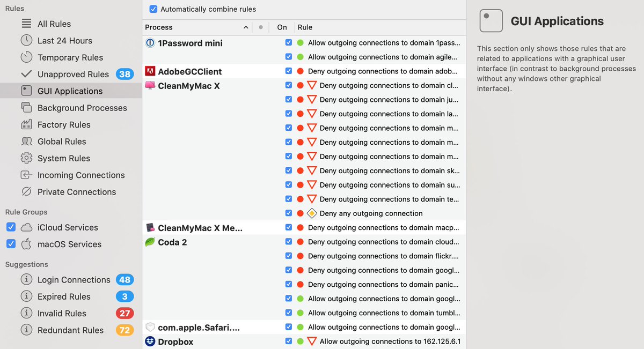Click warning triangle on Dropbox 162.125.6.1 rule
This screenshot has width=644, height=349.
312,341
